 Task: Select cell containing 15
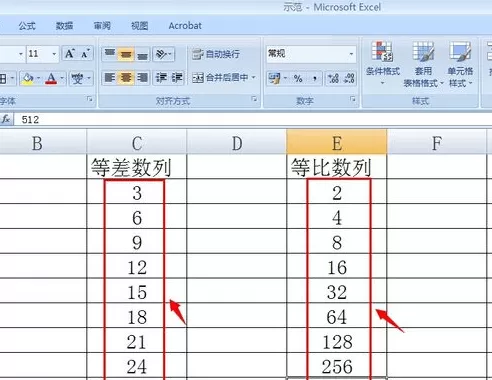pyautogui.click(x=137, y=291)
